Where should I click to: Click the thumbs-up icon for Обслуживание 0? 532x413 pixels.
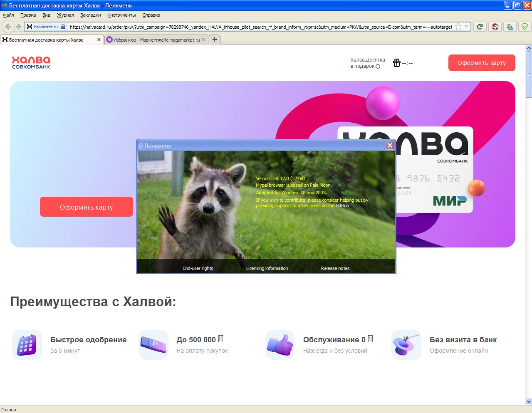click(280, 345)
